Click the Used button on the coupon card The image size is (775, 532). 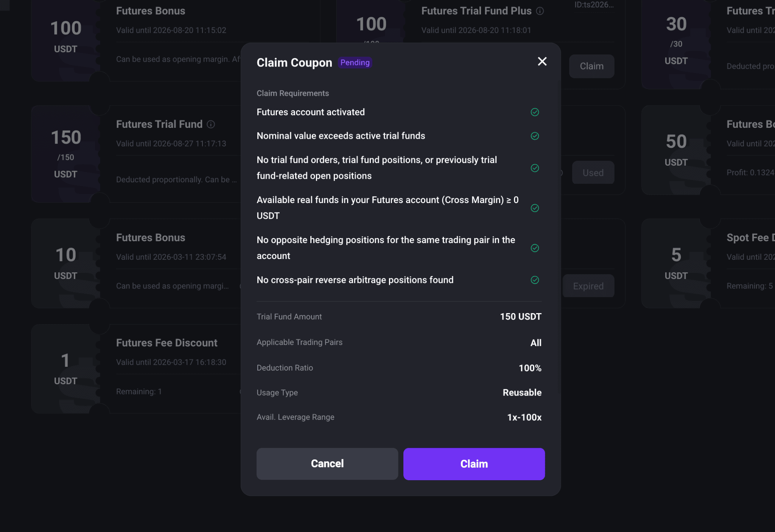[593, 173]
